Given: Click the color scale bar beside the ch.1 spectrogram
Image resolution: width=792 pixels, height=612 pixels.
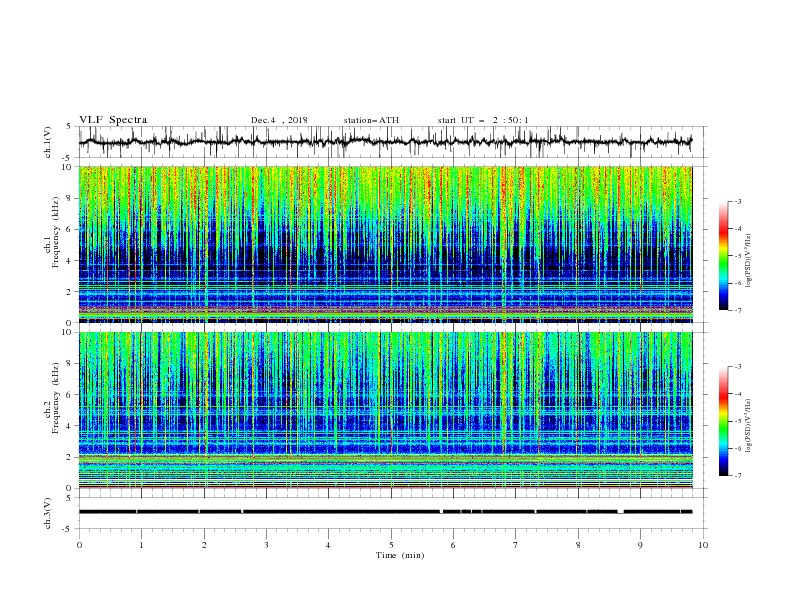Looking at the screenshot, I should [723, 256].
